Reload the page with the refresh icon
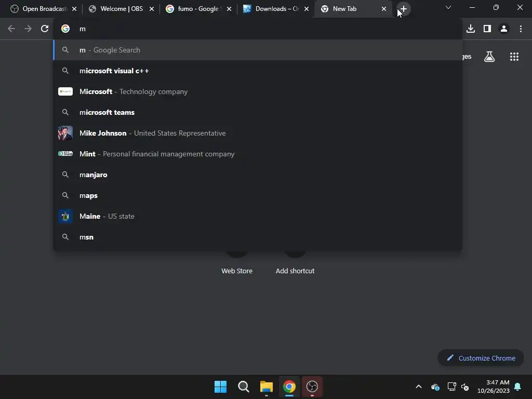This screenshot has width=532, height=399. (x=45, y=29)
